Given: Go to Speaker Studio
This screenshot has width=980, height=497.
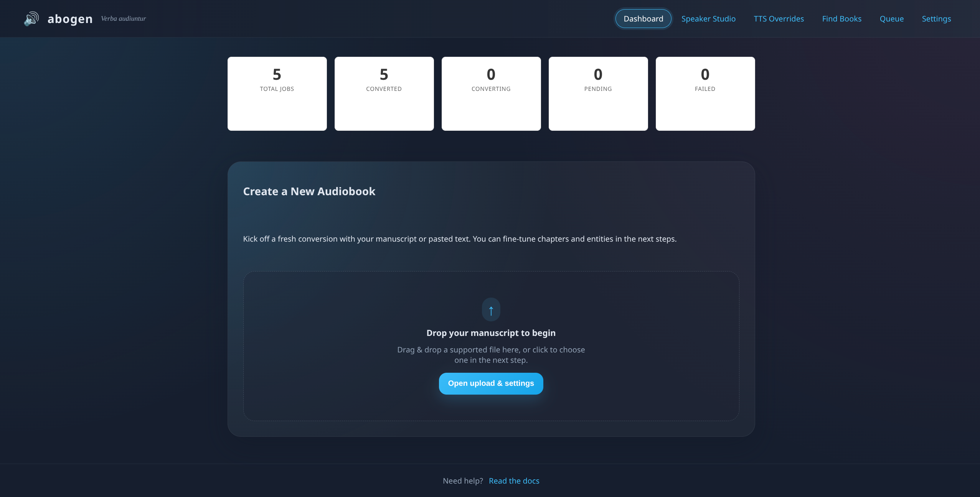Looking at the screenshot, I should (708, 19).
